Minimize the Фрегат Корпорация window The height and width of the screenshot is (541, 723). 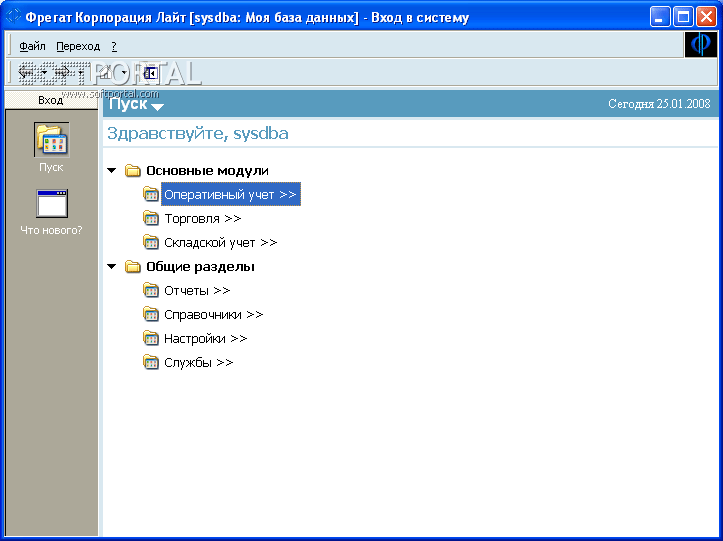click(660, 17)
